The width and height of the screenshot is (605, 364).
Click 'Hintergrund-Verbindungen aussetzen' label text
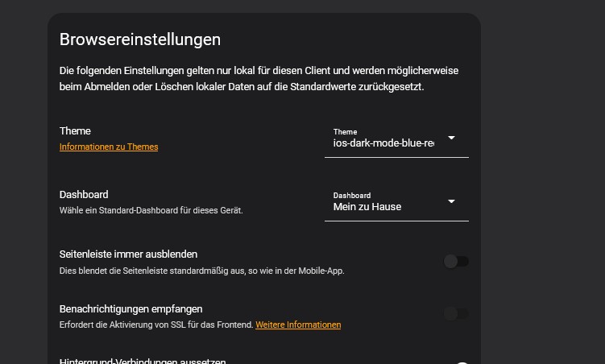143,361
